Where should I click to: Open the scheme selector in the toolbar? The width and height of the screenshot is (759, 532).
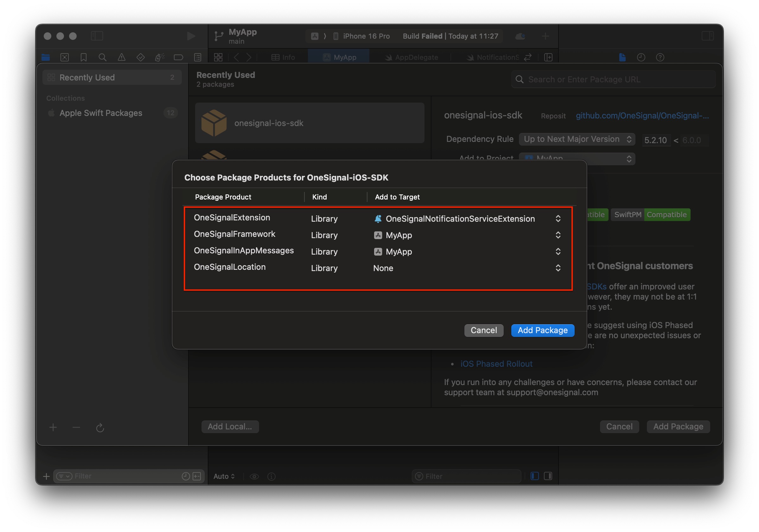point(315,36)
